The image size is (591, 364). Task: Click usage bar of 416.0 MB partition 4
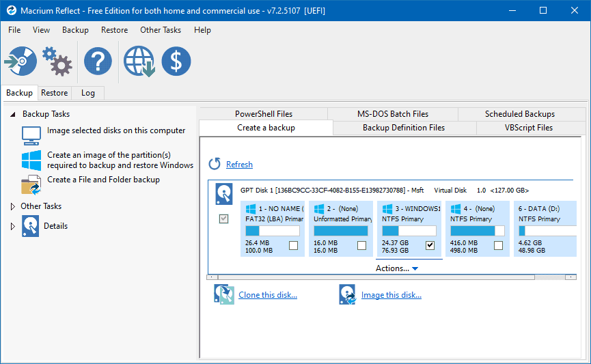coord(477,231)
